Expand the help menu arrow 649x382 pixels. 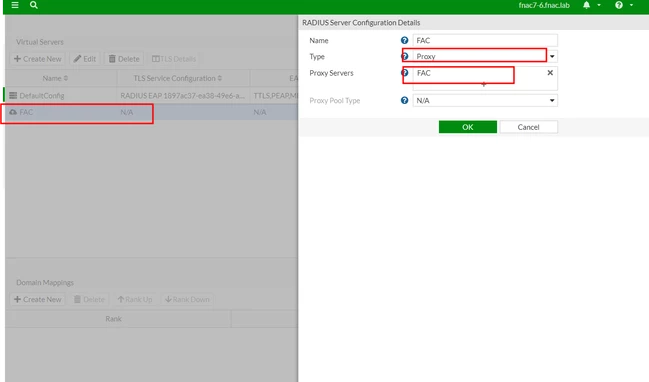point(631,5)
